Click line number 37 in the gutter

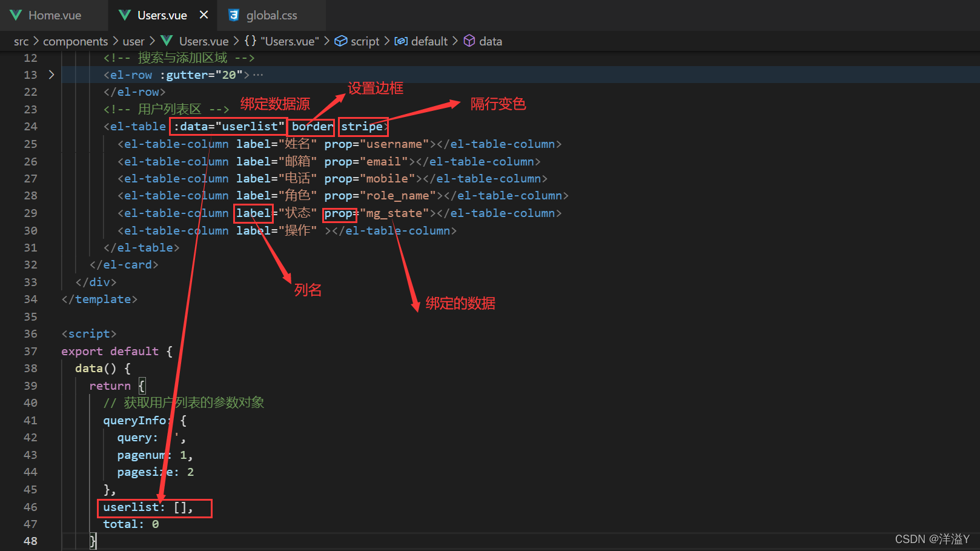30,351
